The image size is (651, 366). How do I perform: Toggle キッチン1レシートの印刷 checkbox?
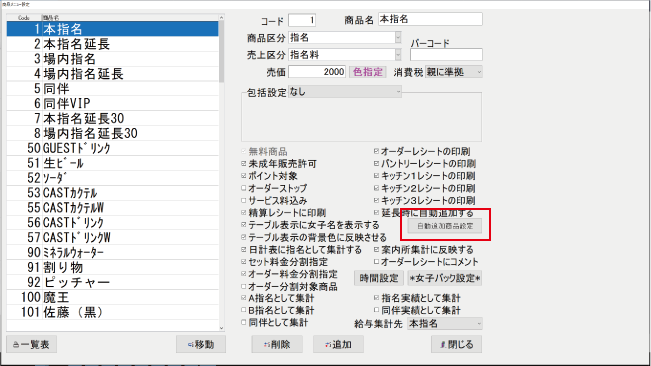click(377, 176)
